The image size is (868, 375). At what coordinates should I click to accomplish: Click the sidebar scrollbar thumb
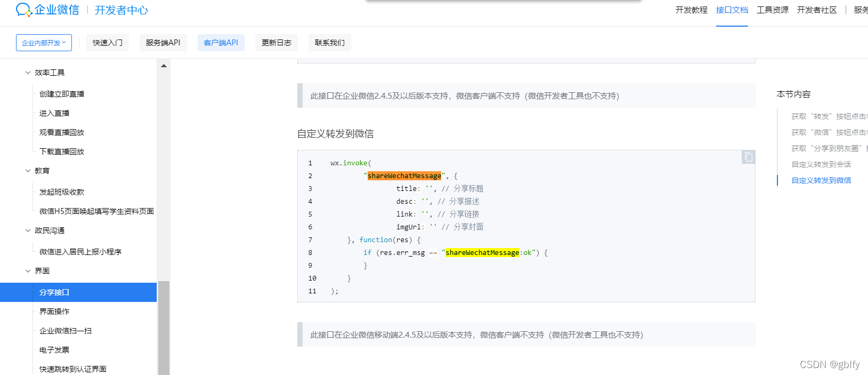[164, 328]
